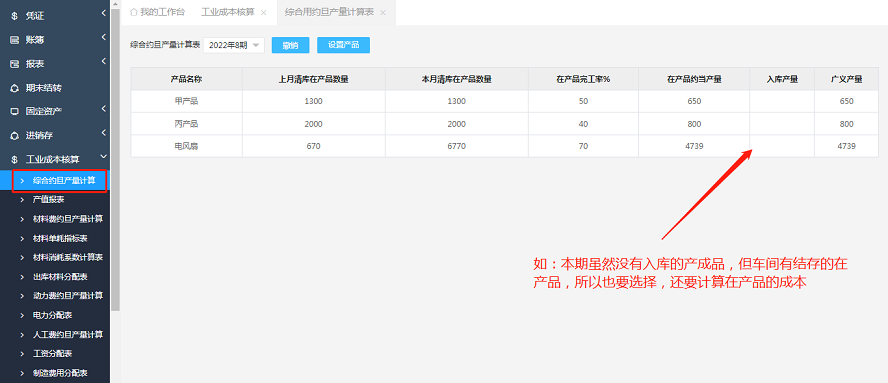The height and width of the screenshot is (383, 888).
Task: Collapse the 工业成本核算 menu chevron
Action: (104, 157)
